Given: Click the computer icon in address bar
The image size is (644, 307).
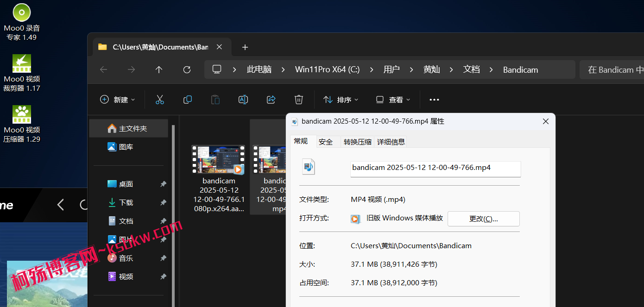Looking at the screenshot, I should (216, 69).
